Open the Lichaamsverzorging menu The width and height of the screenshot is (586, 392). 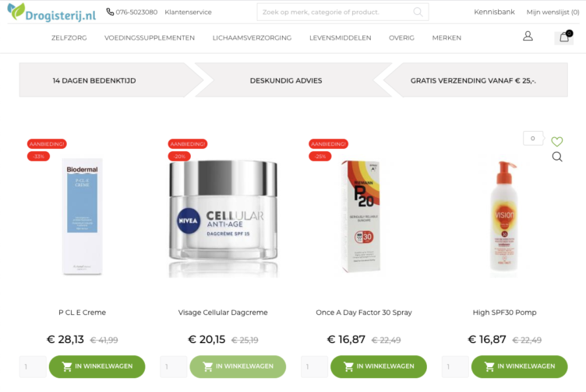click(252, 37)
